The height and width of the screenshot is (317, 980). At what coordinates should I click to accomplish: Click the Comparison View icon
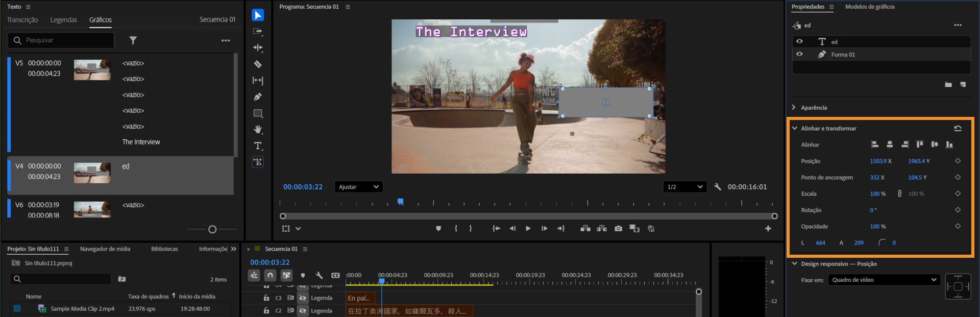point(634,229)
